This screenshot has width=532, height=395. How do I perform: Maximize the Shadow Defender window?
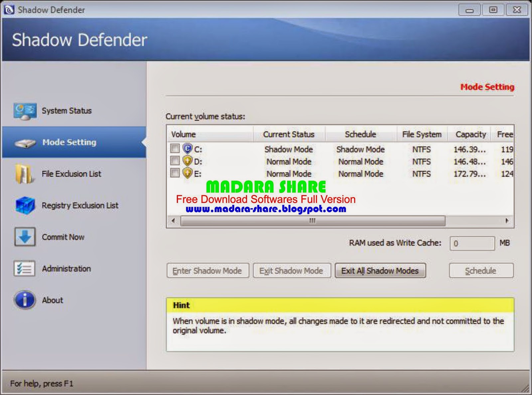pos(493,10)
